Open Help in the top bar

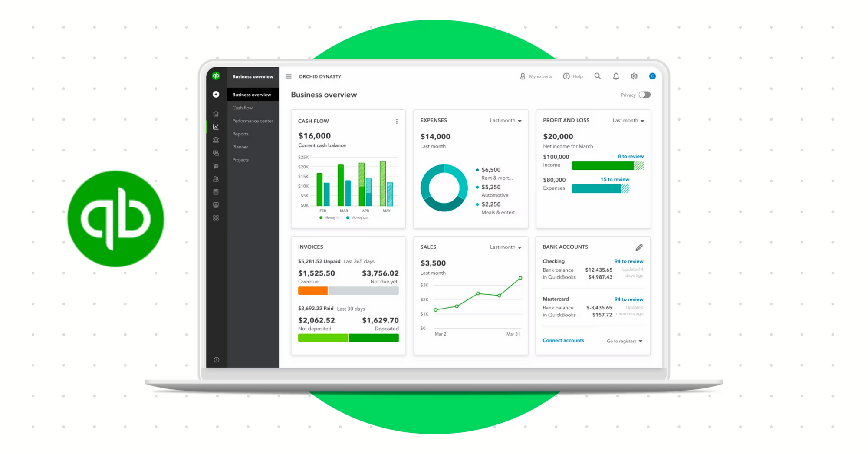point(573,76)
